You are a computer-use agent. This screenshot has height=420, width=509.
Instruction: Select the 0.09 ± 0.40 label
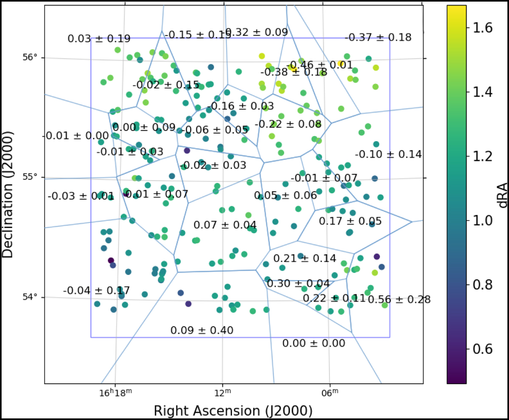click(x=202, y=330)
